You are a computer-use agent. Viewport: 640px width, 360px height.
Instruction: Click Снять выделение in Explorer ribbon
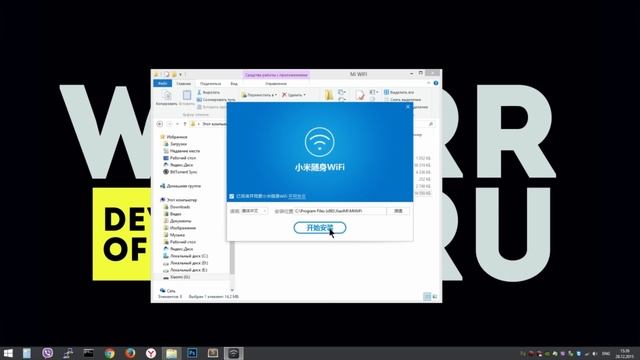[x=402, y=100]
